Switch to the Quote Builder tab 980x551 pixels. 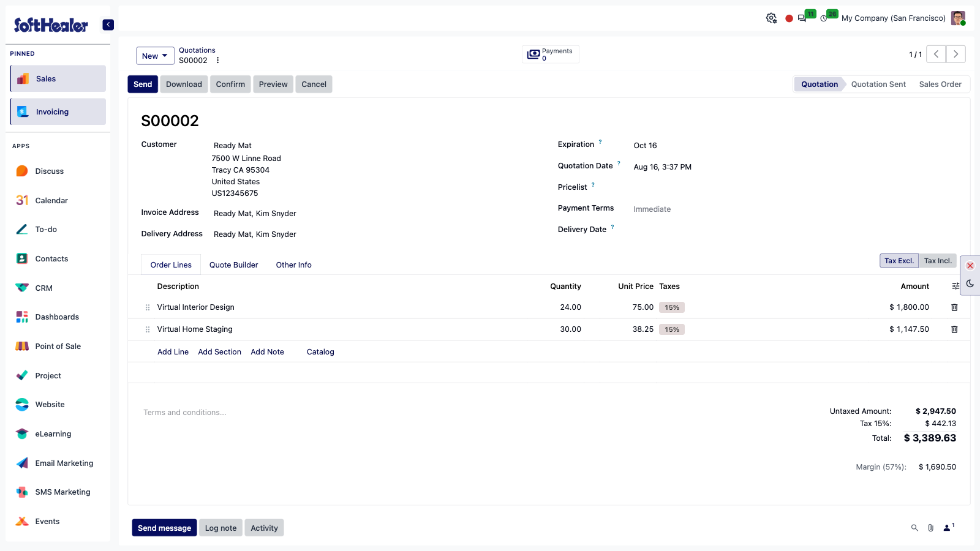tap(233, 265)
